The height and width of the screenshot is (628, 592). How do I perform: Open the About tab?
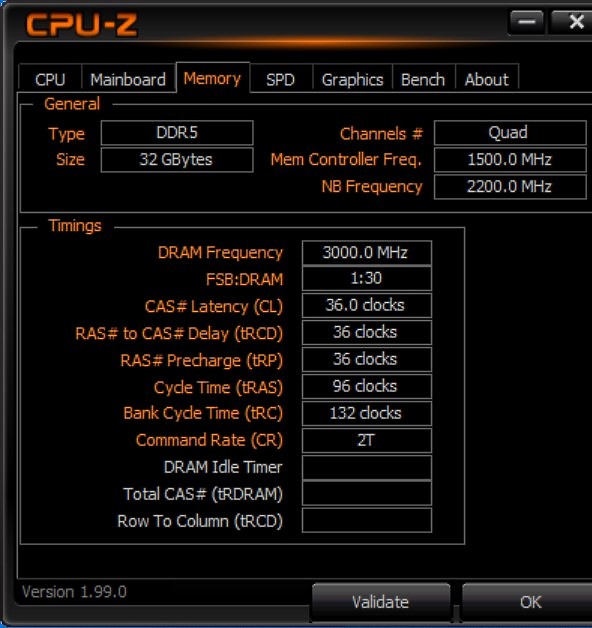(487, 79)
